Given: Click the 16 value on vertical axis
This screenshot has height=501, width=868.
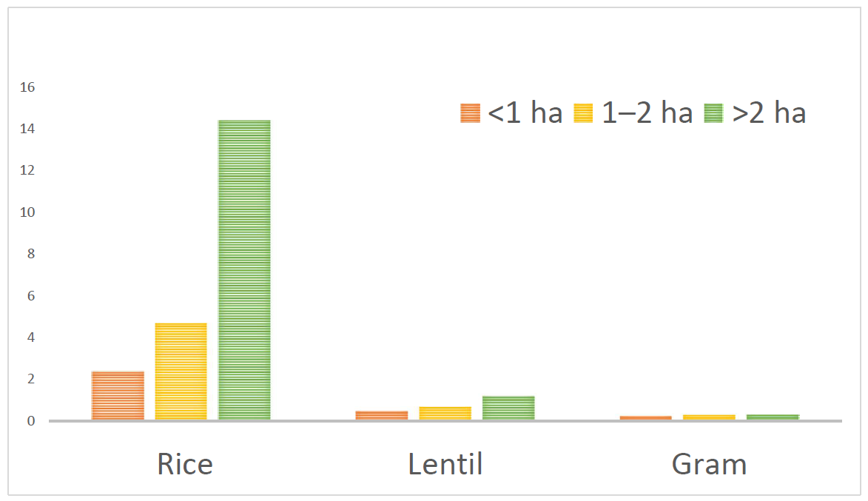Looking at the screenshot, I should 27,87.
